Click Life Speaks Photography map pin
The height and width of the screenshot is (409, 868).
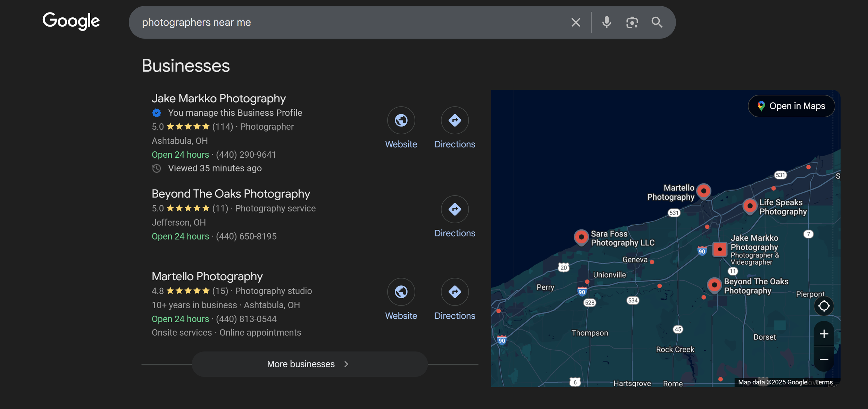tap(750, 206)
